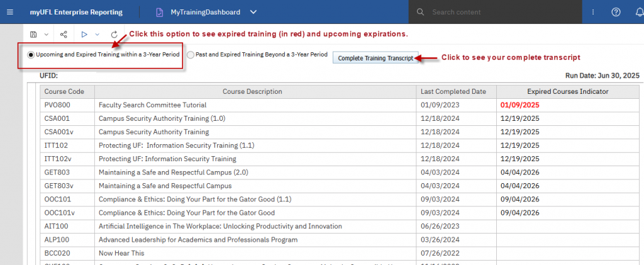Expand the save options dropdown arrow

(x=47, y=35)
